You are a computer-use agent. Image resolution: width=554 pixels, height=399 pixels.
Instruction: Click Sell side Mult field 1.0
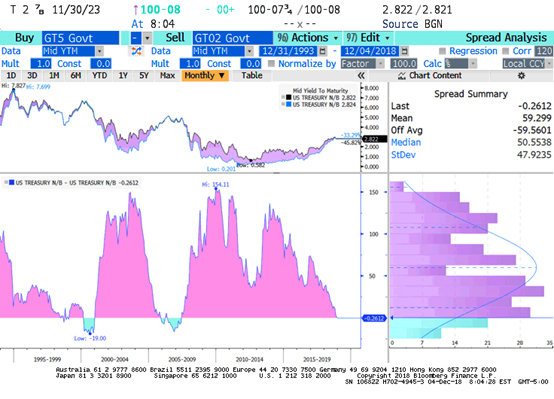[190, 64]
